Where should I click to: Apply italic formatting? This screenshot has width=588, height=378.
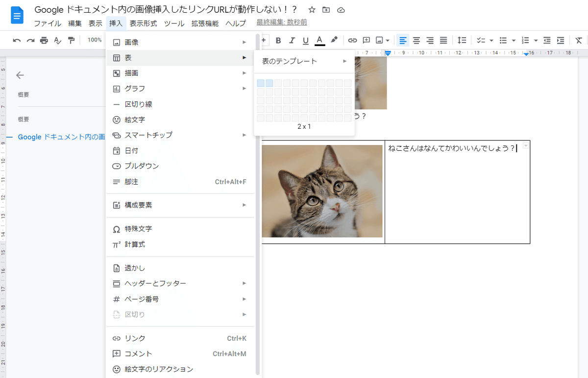click(292, 41)
